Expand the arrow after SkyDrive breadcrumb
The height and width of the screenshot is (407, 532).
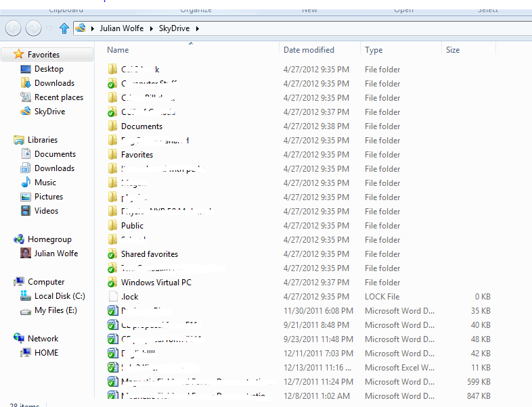198,28
